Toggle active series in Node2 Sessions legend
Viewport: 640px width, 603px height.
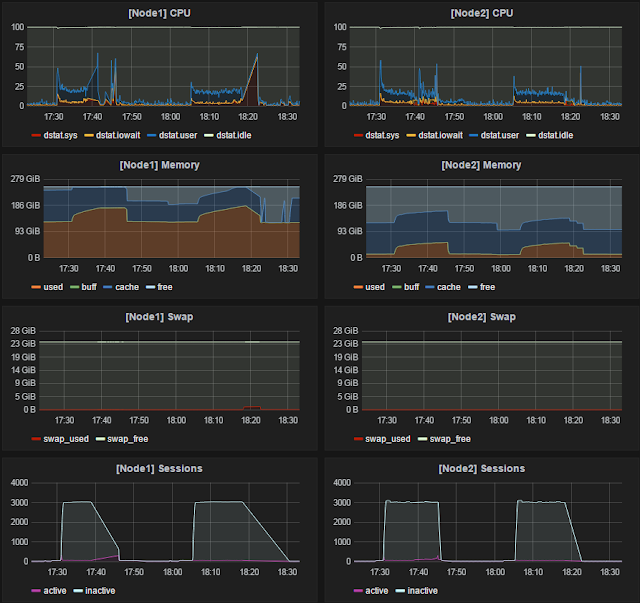pyautogui.click(x=371, y=591)
